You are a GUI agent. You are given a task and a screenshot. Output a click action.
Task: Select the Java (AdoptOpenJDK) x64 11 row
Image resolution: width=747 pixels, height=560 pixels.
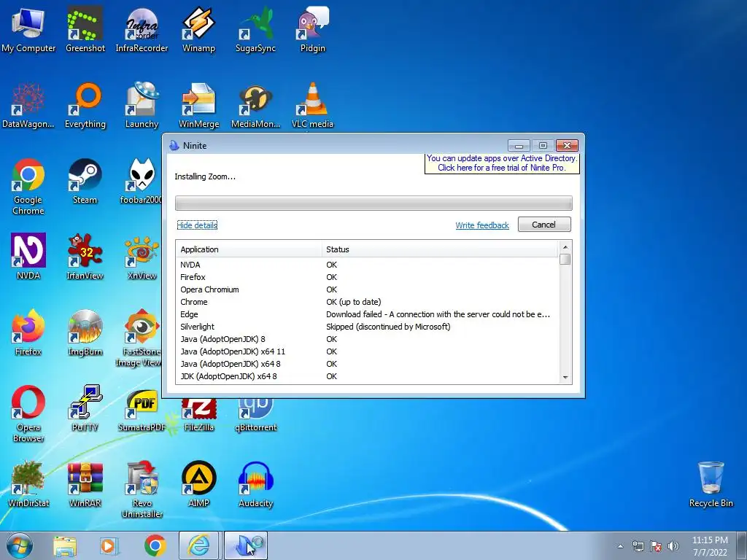coord(367,351)
